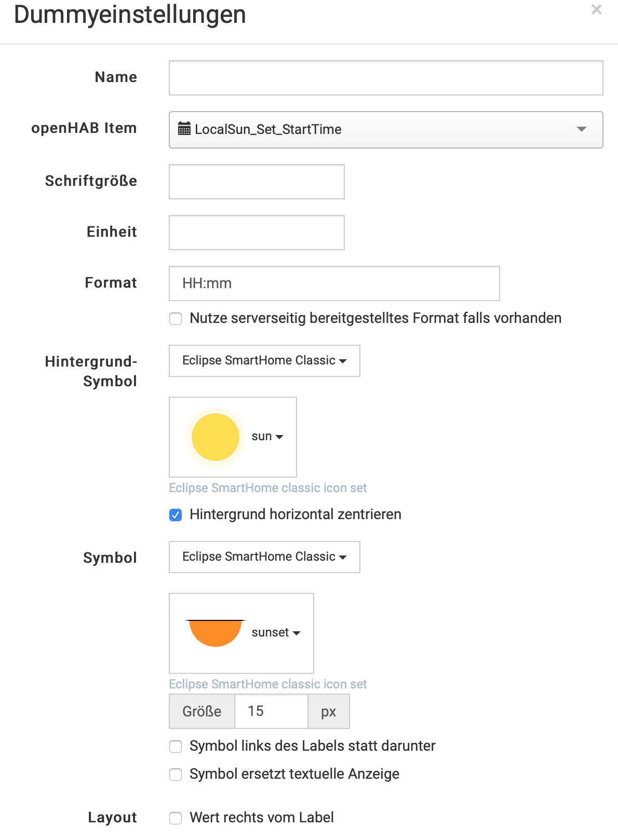Uncheck Hintergrund horizontal zentrieren
Screen dimensions: 618x840
pyautogui.click(x=176, y=515)
